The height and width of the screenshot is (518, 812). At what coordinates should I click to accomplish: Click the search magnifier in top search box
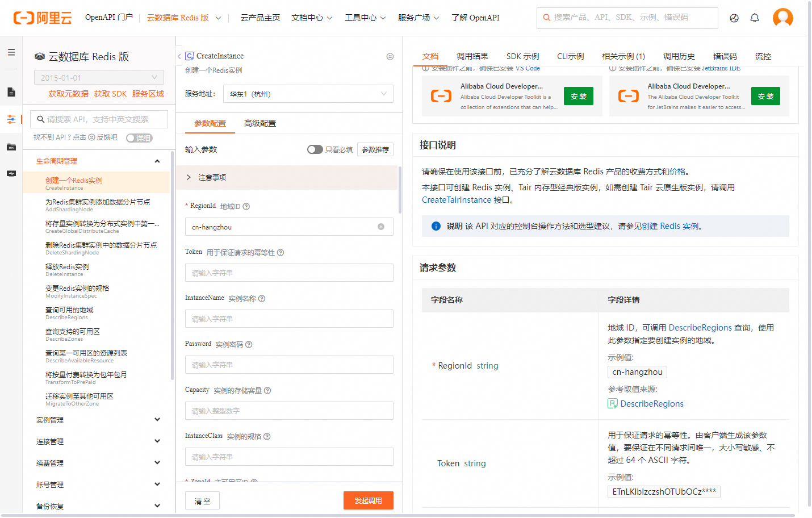[x=546, y=18]
